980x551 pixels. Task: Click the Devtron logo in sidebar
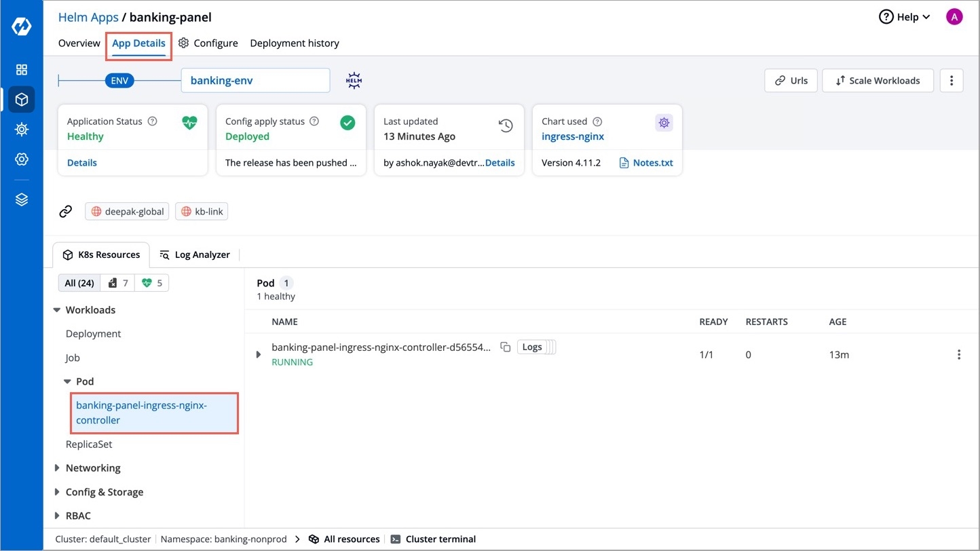[22, 27]
